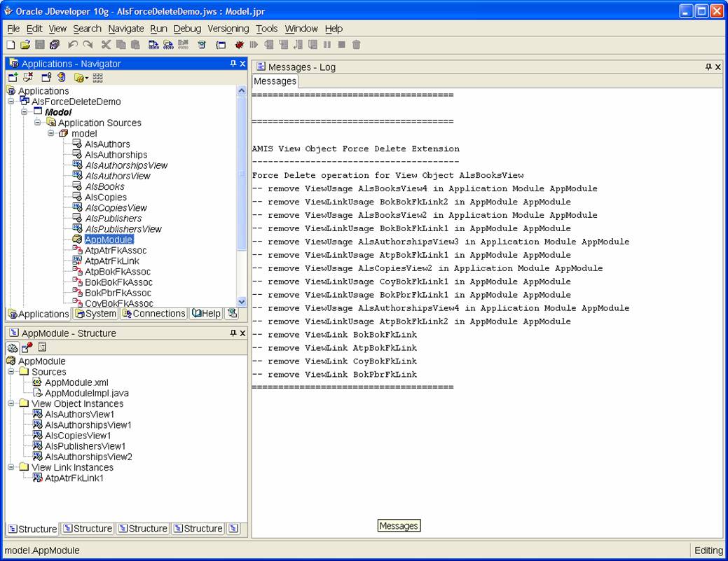Screen dimensions: 728x561
Task: Collapse the AlsForceDeleteDemo tree node
Action: point(11,102)
